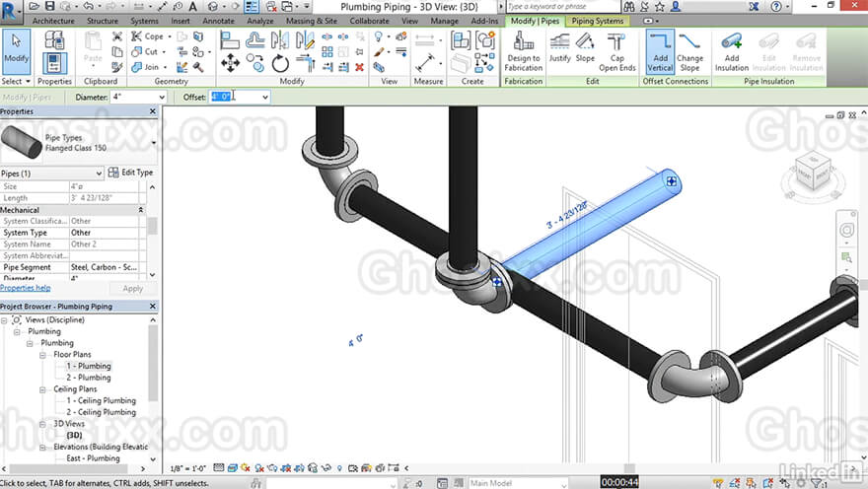
Task: Click the Justify pipe tool
Action: pos(559,48)
